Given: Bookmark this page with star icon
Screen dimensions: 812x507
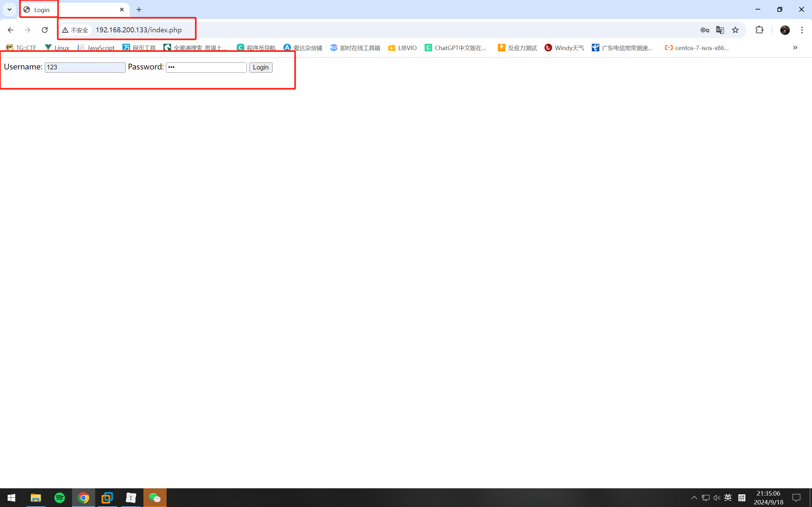Looking at the screenshot, I should (735, 30).
